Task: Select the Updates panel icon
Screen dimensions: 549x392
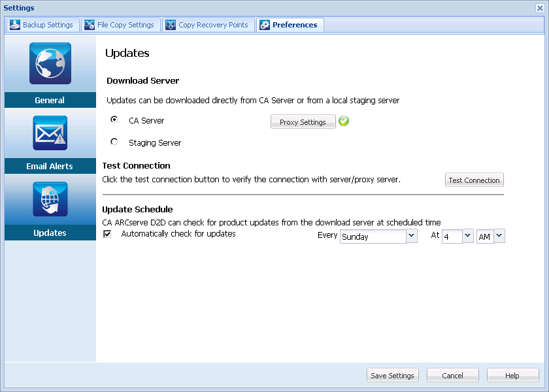Action: point(50,199)
